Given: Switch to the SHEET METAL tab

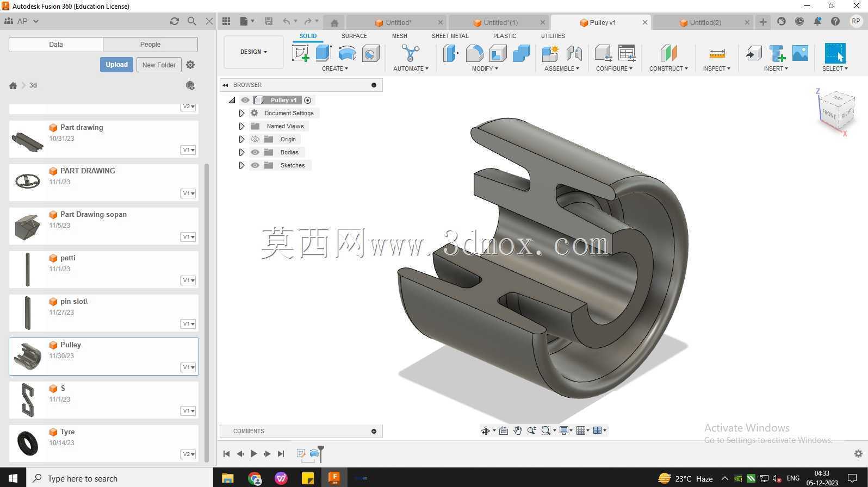Looking at the screenshot, I should point(450,36).
